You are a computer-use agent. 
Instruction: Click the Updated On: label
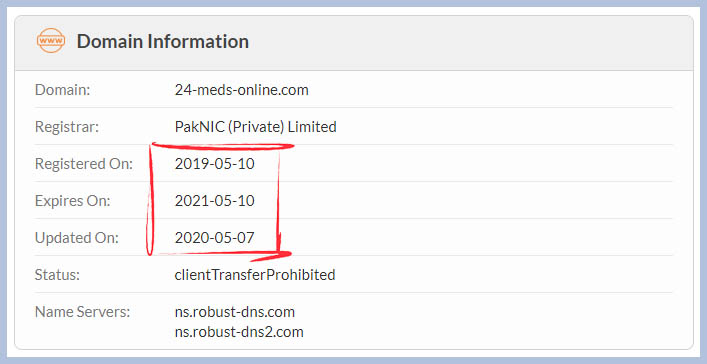77,238
